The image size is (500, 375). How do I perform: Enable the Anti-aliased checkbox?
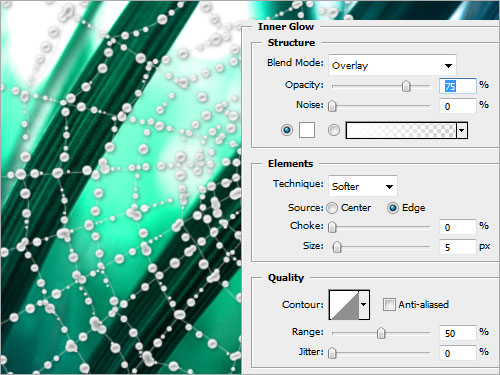click(389, 304)
